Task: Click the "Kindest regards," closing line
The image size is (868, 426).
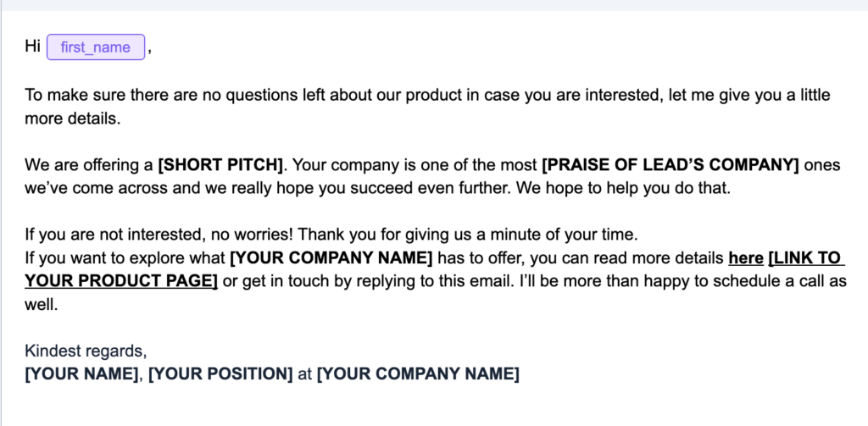Action: [86, 351]
